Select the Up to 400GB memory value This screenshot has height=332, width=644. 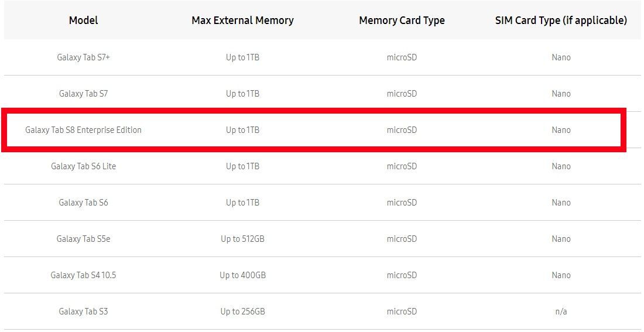[x=242, y=275]
